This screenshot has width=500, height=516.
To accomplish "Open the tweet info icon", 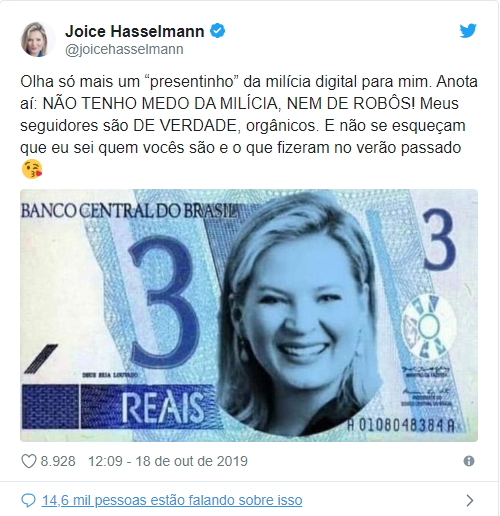I will pos(469,461).
